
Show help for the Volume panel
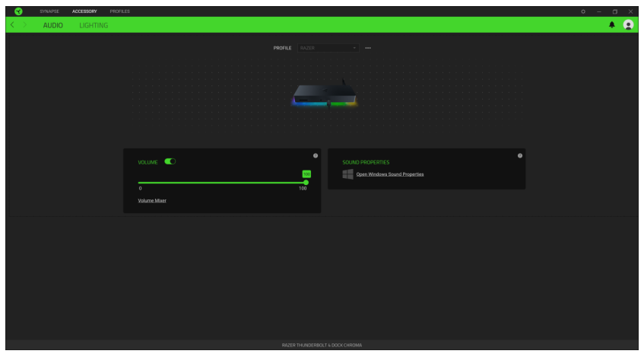pos(316,156)
